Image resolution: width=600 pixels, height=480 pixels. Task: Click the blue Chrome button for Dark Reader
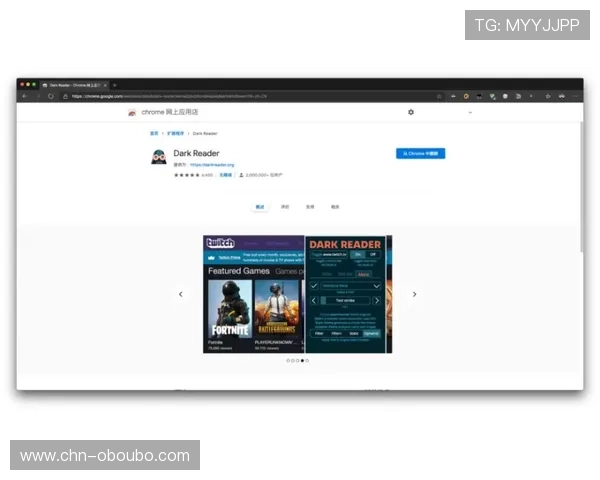(x=420, y=154)
